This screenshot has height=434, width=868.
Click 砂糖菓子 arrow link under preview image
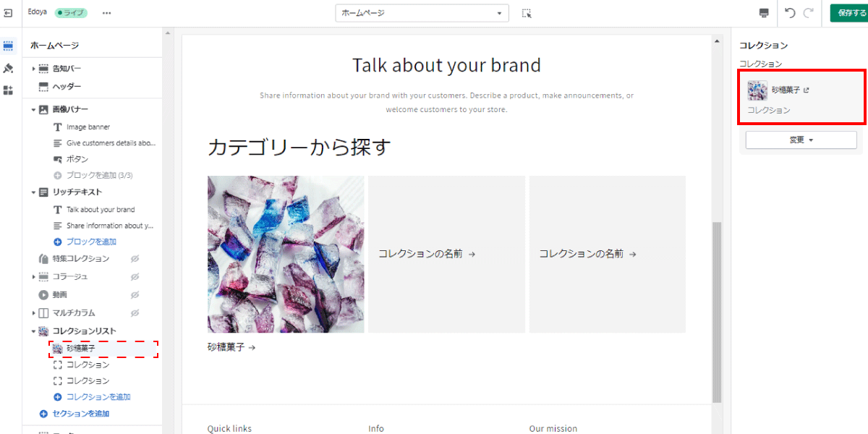pyautogui.click(x=231, y=348)
